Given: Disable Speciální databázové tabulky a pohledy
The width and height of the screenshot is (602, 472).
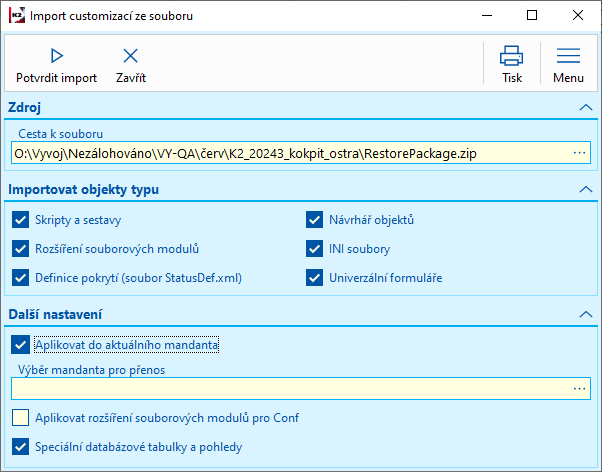Looking at the screenshot, I should pos(20,447).
